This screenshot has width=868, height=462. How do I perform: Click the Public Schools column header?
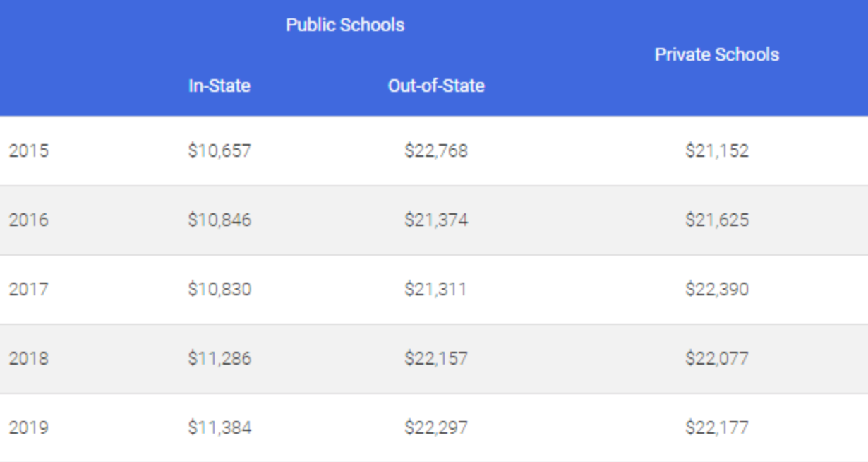(344, 25)
